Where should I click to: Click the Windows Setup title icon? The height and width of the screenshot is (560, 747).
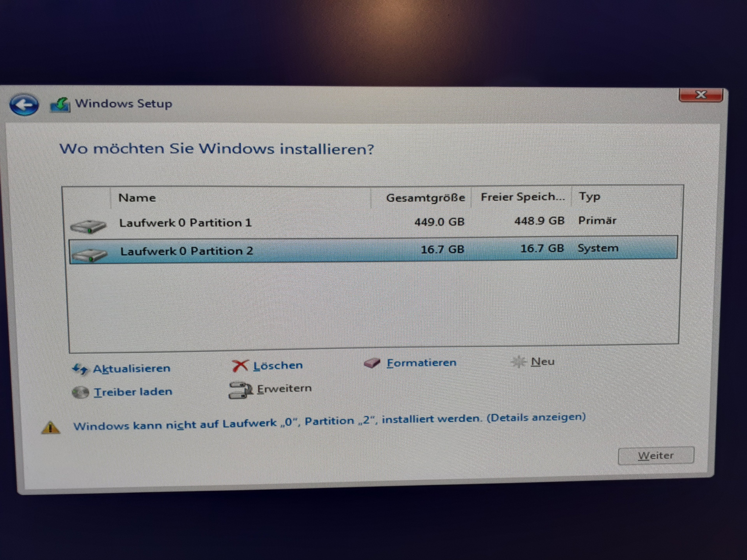click(x=60, y=105)
